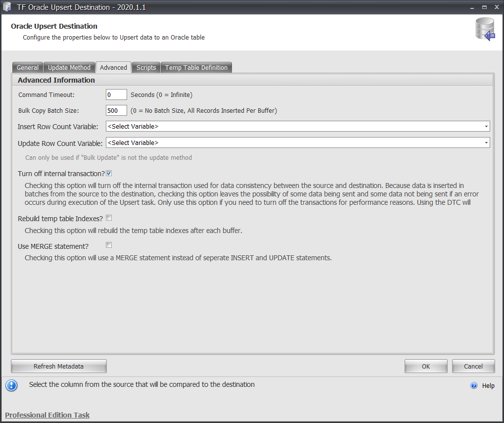Open the Professional Edition Task link
The height and width of the screenshot is (423, 504).
tap(47, 415)
